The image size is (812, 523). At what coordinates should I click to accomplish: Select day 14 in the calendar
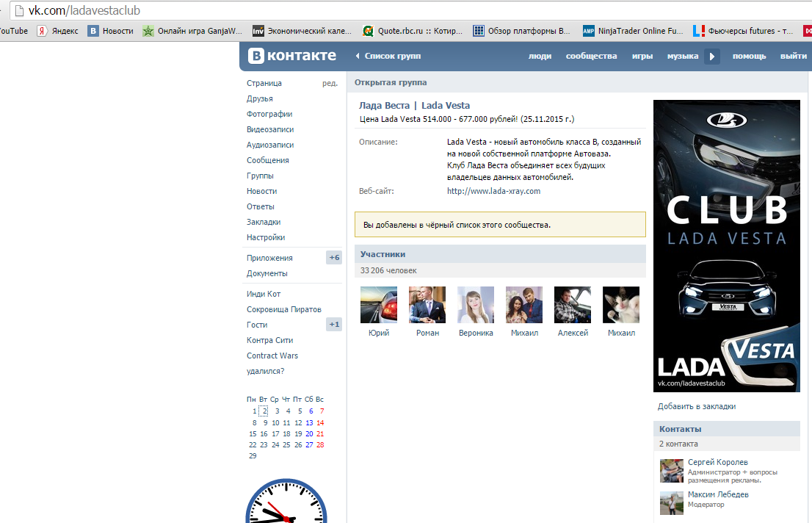tap(320, 422)
